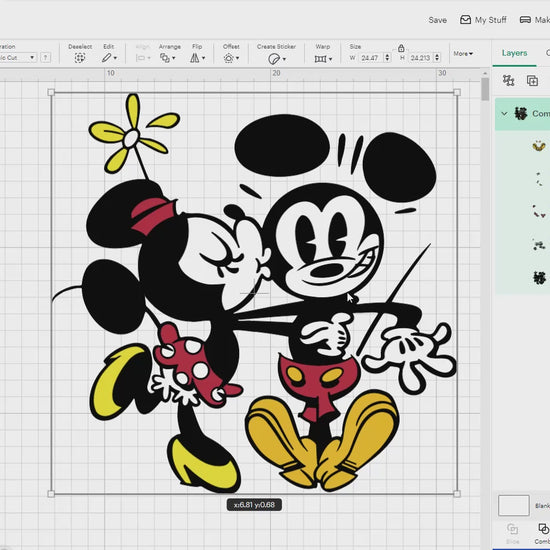Select the red shorts layer thumbnail

tap(539, 212)
